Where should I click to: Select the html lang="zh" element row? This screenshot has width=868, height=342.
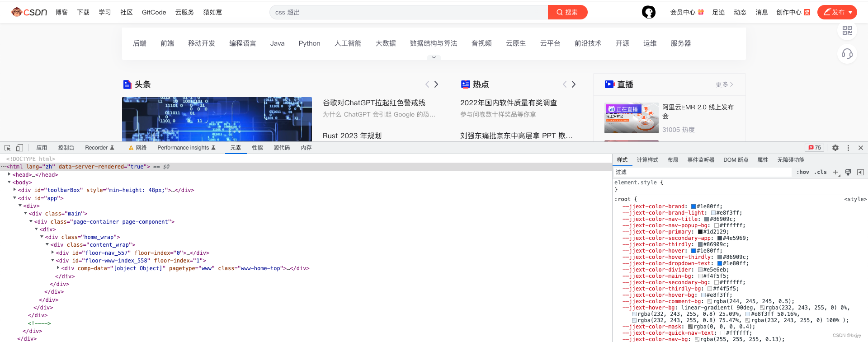coord(306,167)
